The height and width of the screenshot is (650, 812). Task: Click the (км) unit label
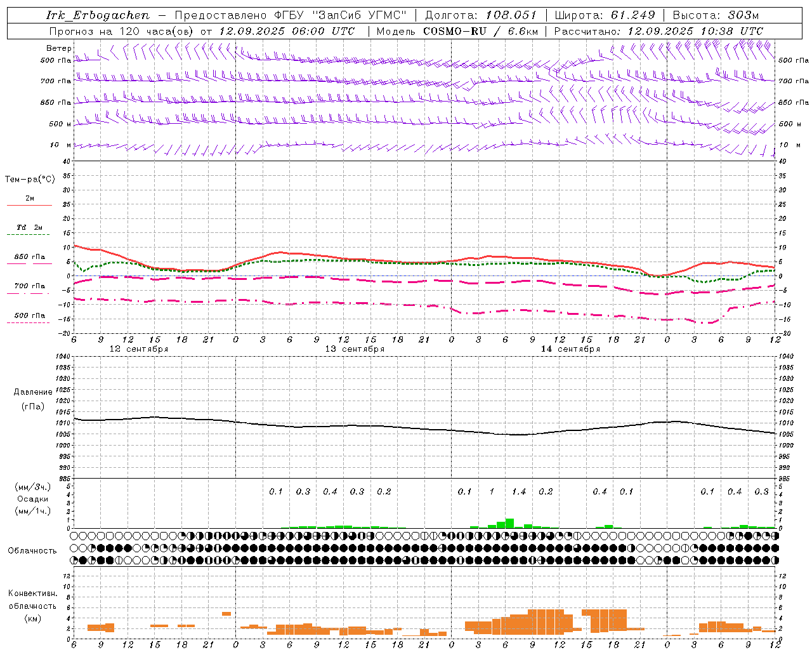click(33, 618)
